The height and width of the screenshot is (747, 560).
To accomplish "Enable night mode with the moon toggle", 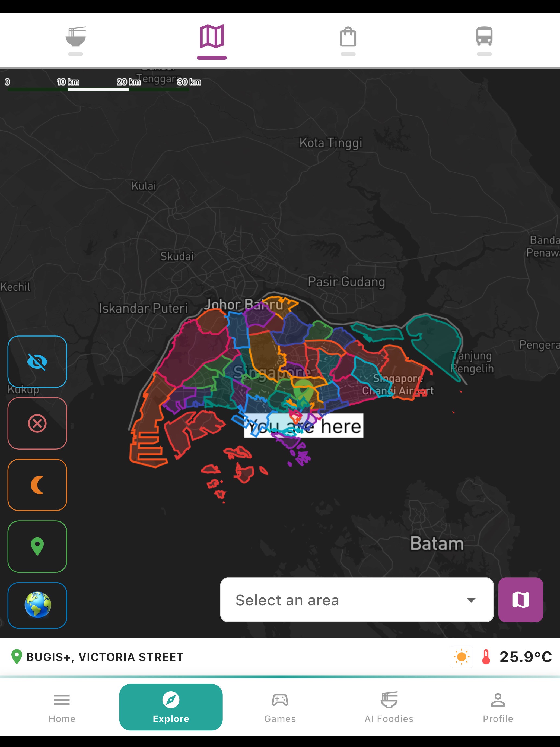I will (x=37, y=484).
